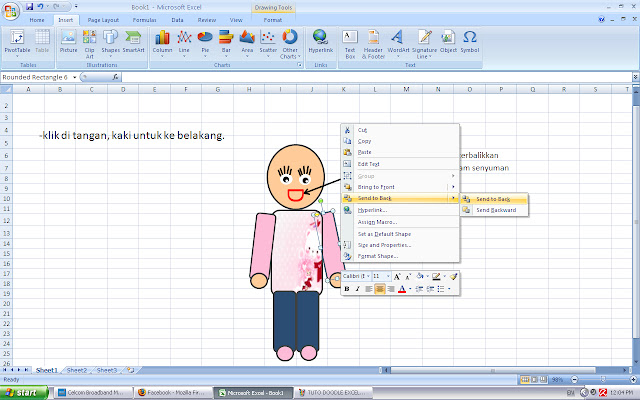This screenshot has width=640, height=400.
Task: Insert a Symbol
Action: (470, 41)
